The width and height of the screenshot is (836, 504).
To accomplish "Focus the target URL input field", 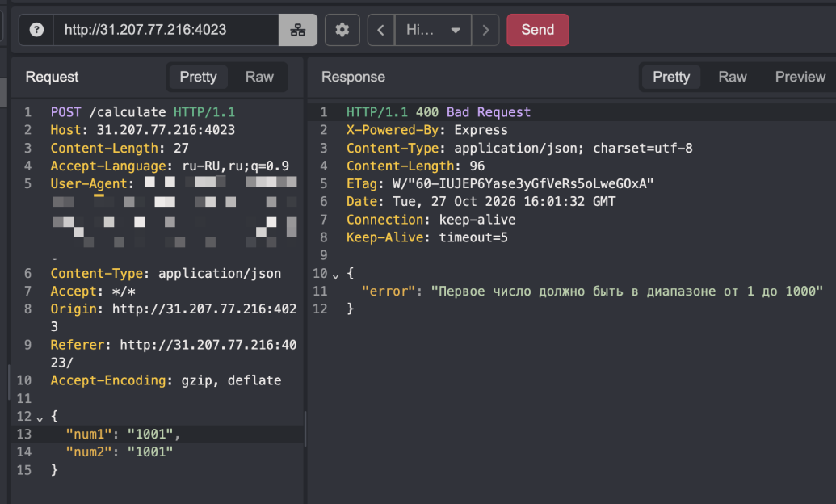I will click(x=166, y=30).
